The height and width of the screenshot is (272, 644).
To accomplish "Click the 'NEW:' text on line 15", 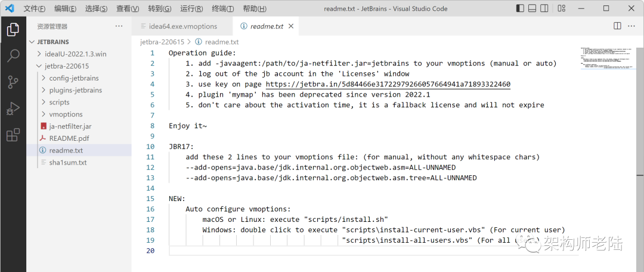I will tap(177, 199).
